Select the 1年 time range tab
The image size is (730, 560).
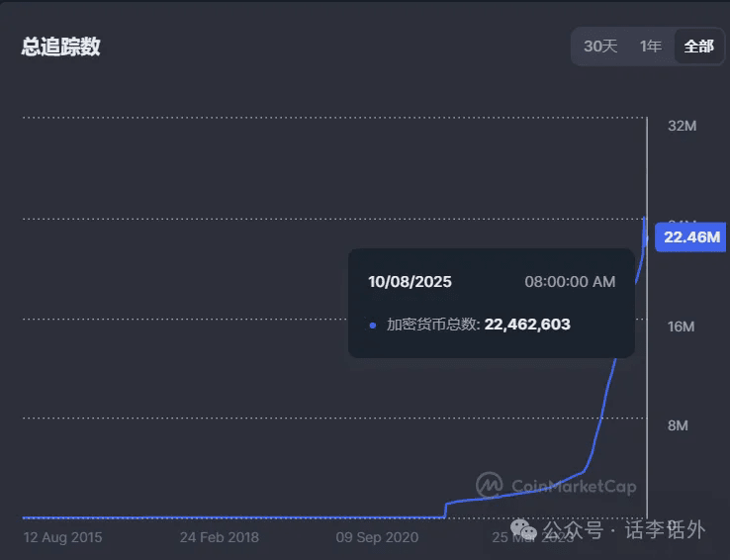[650, 47]
